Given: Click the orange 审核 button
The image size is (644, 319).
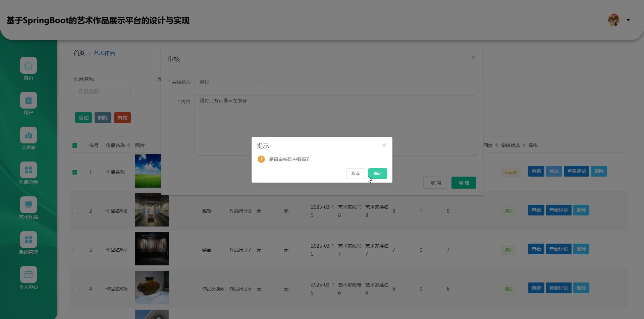Looking at the screenshot, I should [122, 117].
